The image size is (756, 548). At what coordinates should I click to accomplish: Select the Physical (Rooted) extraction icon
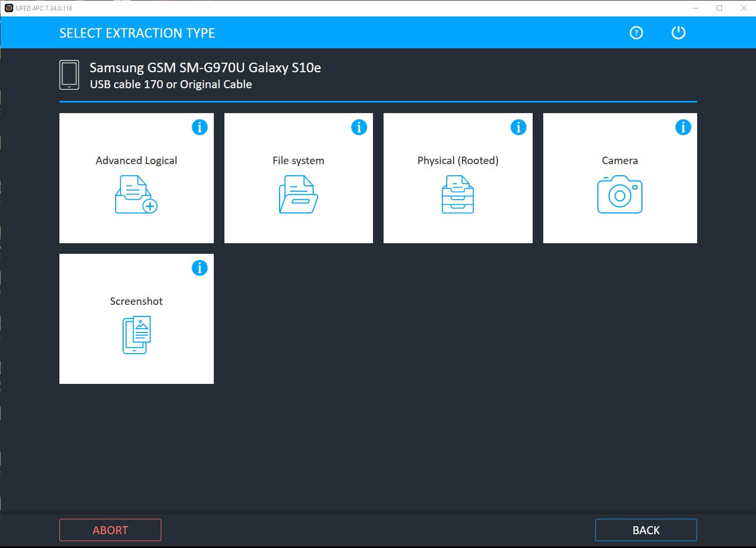(x=457, y=195)
